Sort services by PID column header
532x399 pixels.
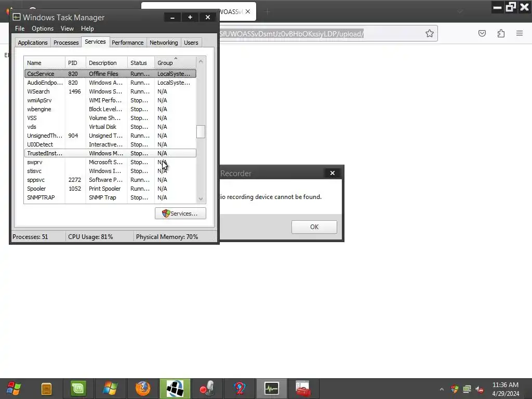75,63
